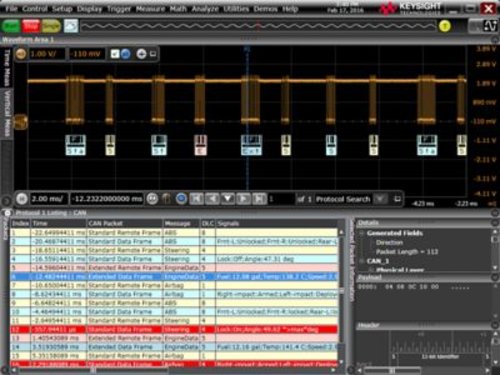Click the trigger marker icon in timebase bar
This screenshot has height=375, width=500.
pos(166,199)
